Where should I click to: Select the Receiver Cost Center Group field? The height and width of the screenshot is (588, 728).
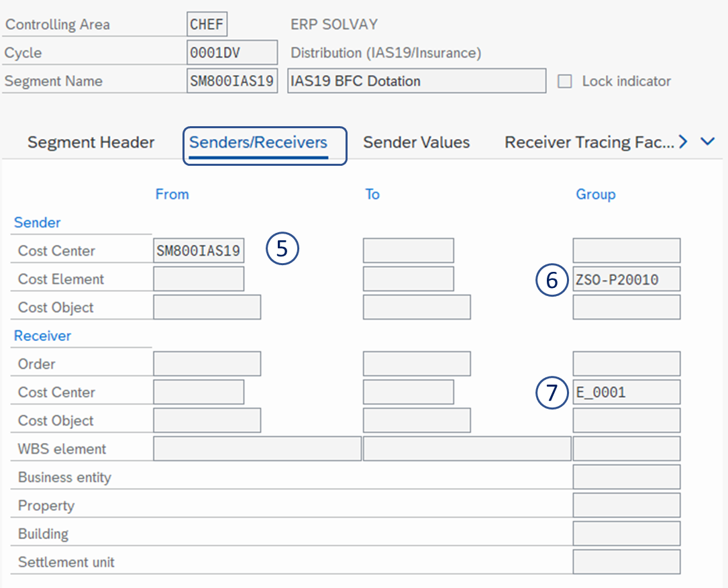pyautogui.click(x=626, y=392)
